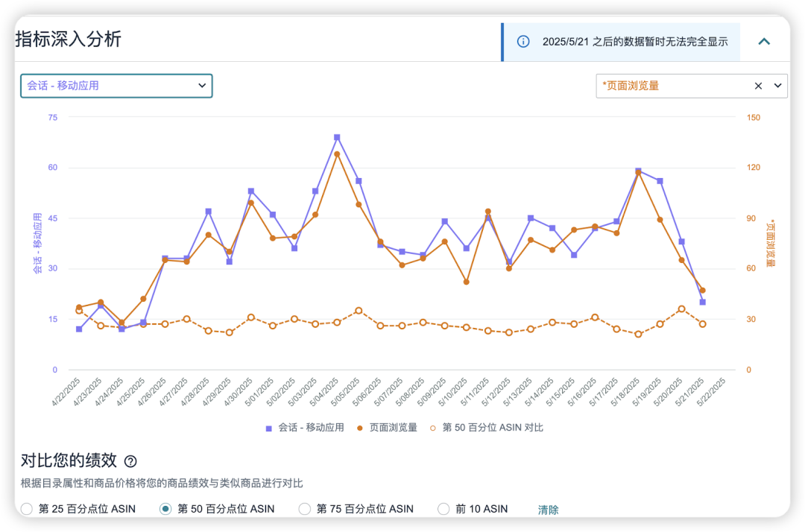Open the 会话 - 移动应用 metric dropdown

point(116,86)
